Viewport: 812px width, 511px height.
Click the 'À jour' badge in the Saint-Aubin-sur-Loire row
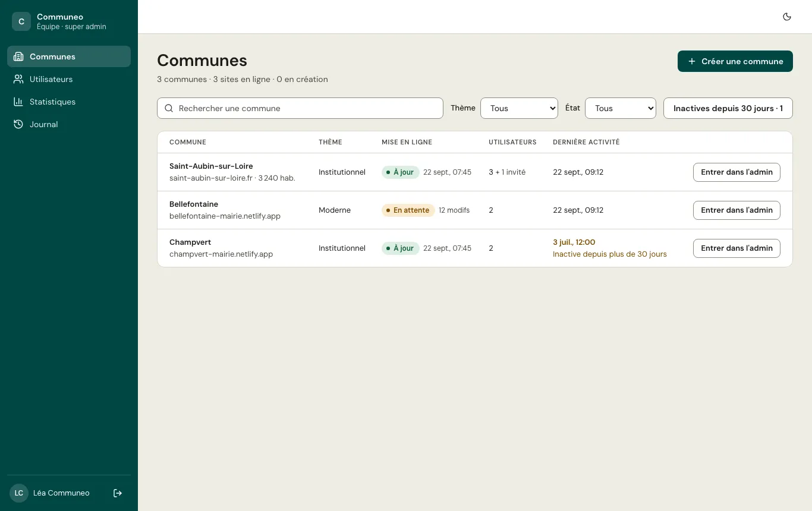point(400,172)
